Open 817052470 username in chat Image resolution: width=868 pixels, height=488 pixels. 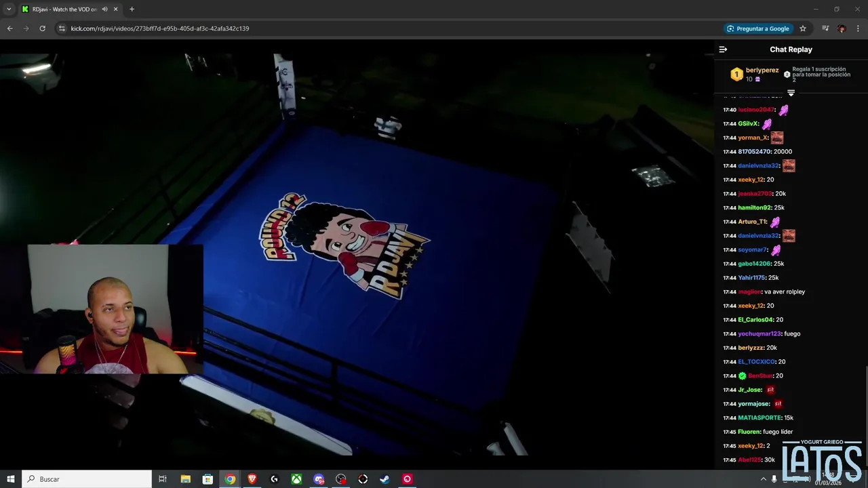click(x=754, y=152)
